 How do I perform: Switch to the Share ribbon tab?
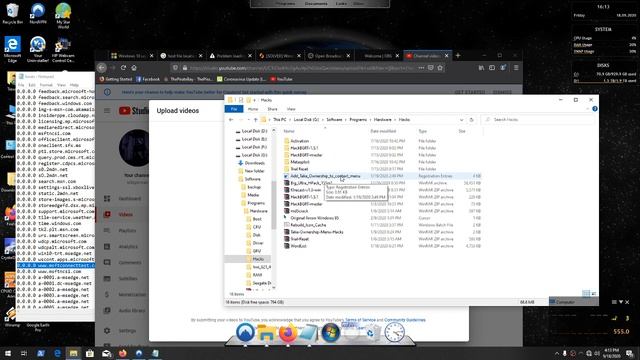tap(272, 109)
